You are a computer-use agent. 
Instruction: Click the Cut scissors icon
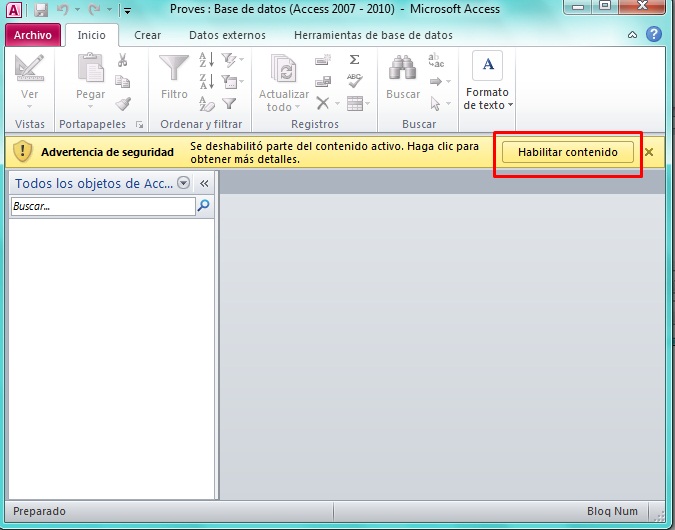tap(123, 60)
